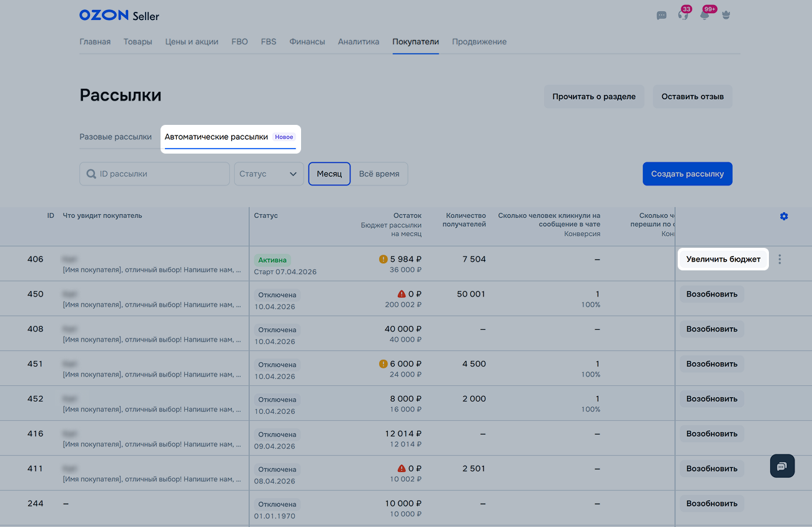Click Возобновить for mailing 451
The height and width of the screenshot is (527, 812).
click(711, 364)
